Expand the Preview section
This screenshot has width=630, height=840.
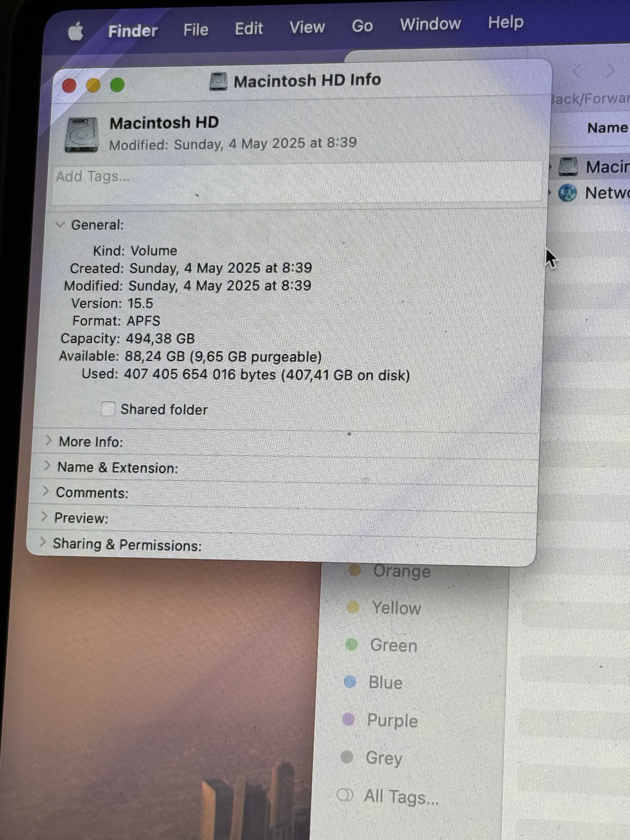tap(44, 517)
